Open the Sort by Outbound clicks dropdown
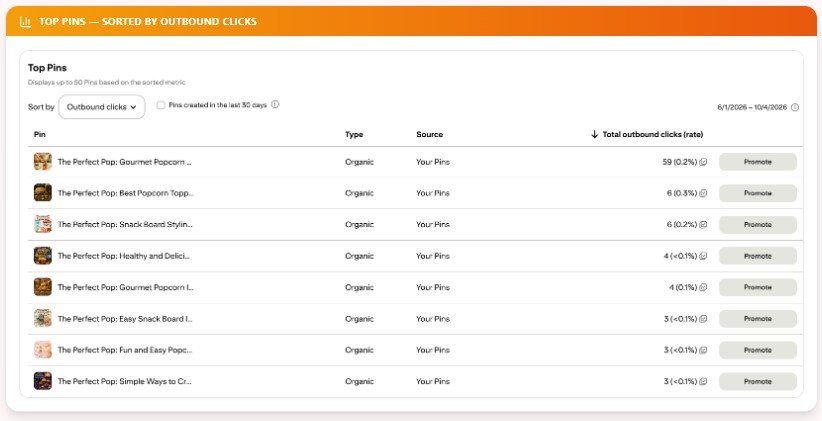The image size is (822, 421). click(102, 107)
